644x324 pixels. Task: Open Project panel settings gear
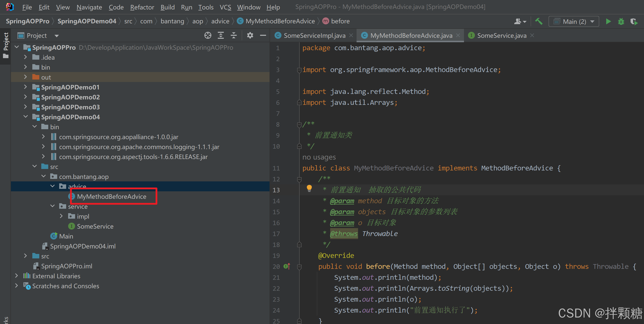pyautogui.click(x=250, y=36)
